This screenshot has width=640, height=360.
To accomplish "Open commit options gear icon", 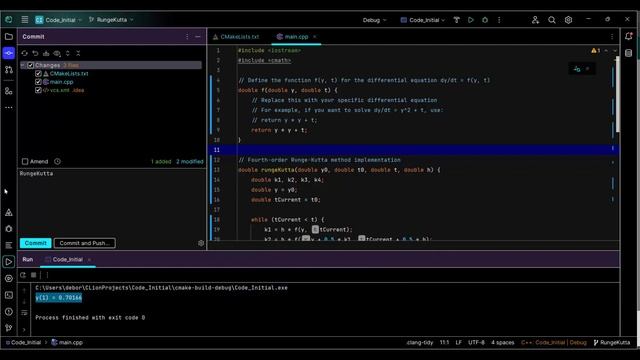I will tap(201, 243).
